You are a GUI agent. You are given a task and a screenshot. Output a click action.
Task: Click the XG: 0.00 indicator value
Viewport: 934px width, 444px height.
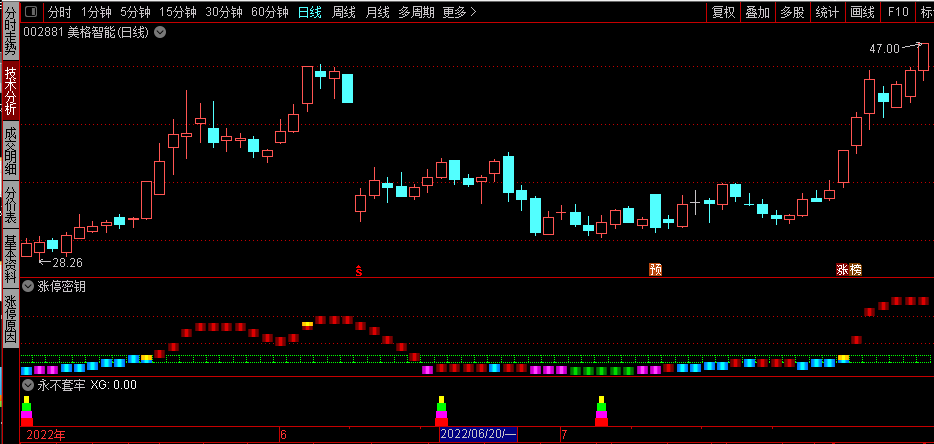(113, 385)
